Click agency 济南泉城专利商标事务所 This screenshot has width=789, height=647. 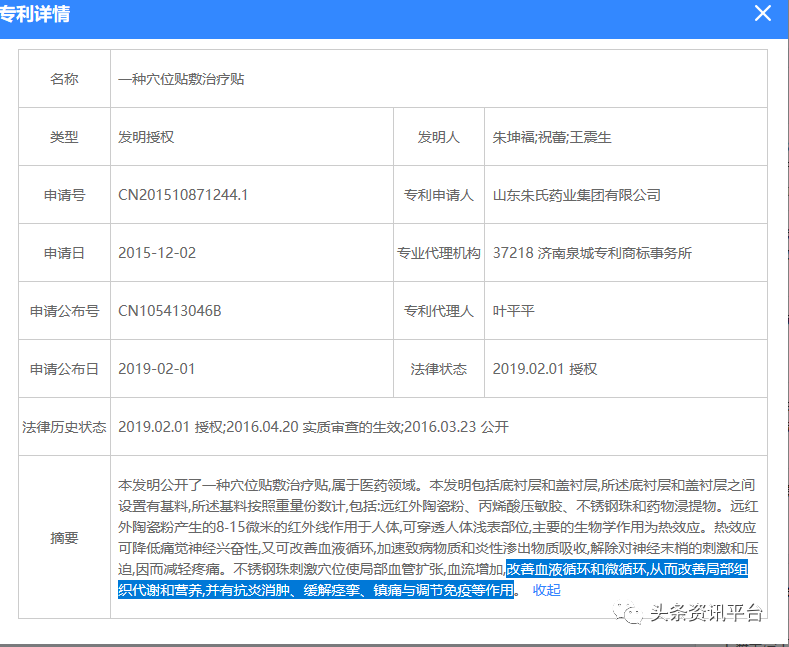(592, 253)
